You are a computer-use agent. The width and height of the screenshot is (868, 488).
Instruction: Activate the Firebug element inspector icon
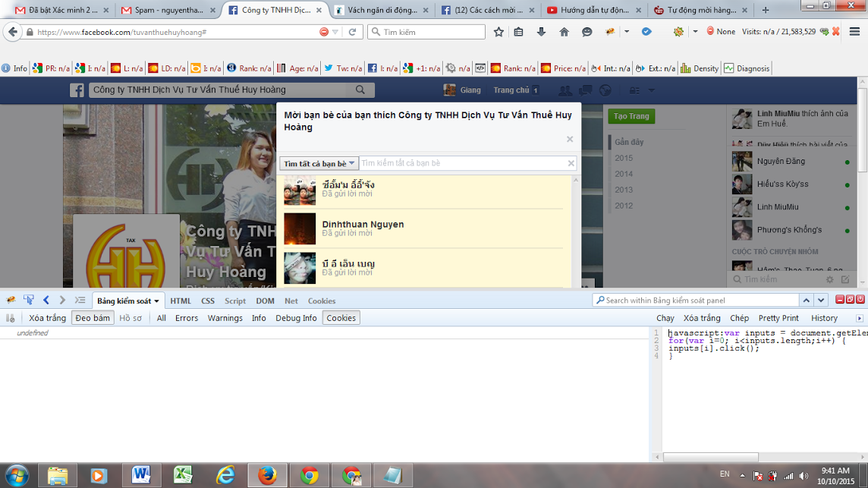pos(29,301)
